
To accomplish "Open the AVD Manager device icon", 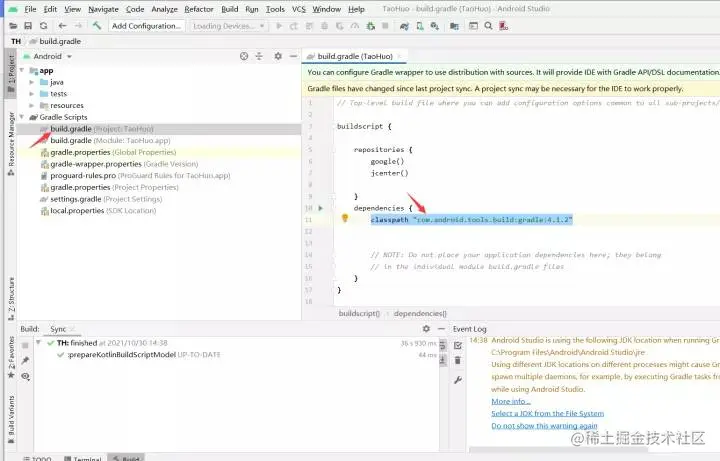I will 420,26.
